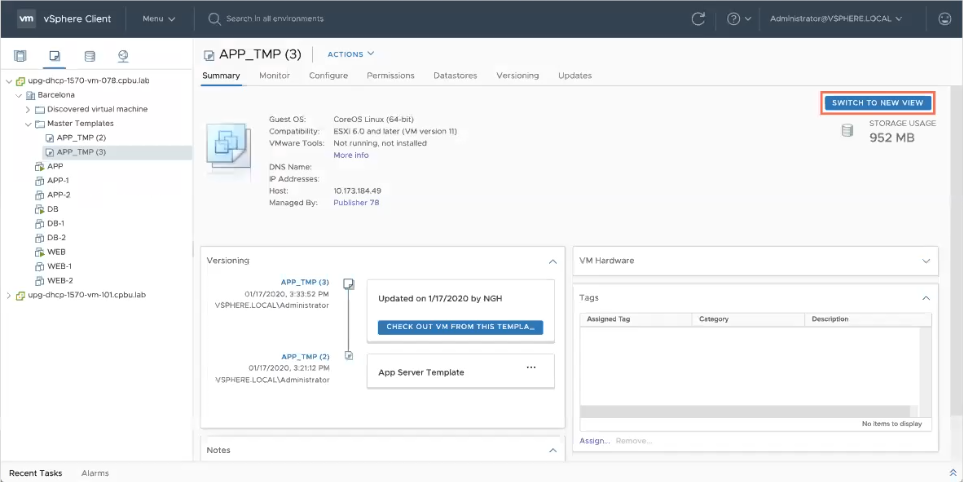This screenshot has height=482, width=963.
Task: Expand the Discovered virtual machine folder
Action: (28, 109)
